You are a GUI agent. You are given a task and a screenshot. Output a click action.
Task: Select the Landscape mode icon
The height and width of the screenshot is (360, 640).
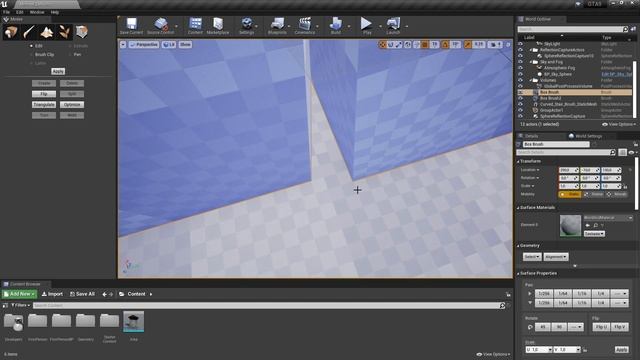(x=47, y=32)
